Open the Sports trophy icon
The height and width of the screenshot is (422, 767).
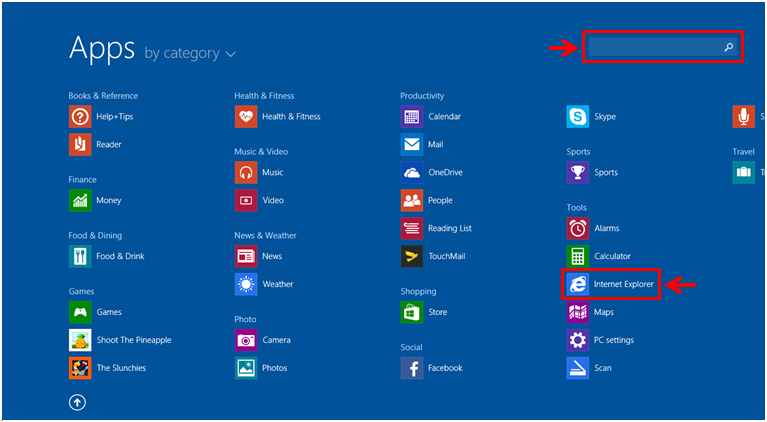tap(577, 173)
